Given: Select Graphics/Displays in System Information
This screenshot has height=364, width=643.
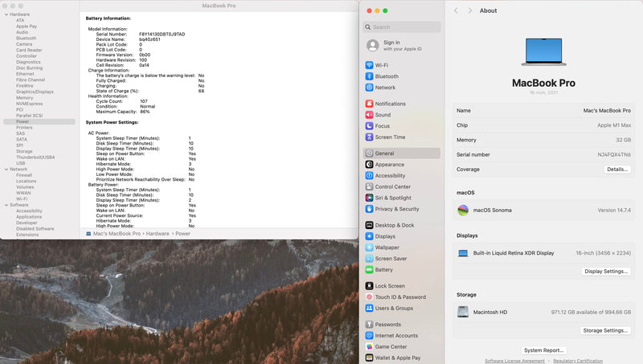Looking at the screenshot, I should click(x=35, y=92).
